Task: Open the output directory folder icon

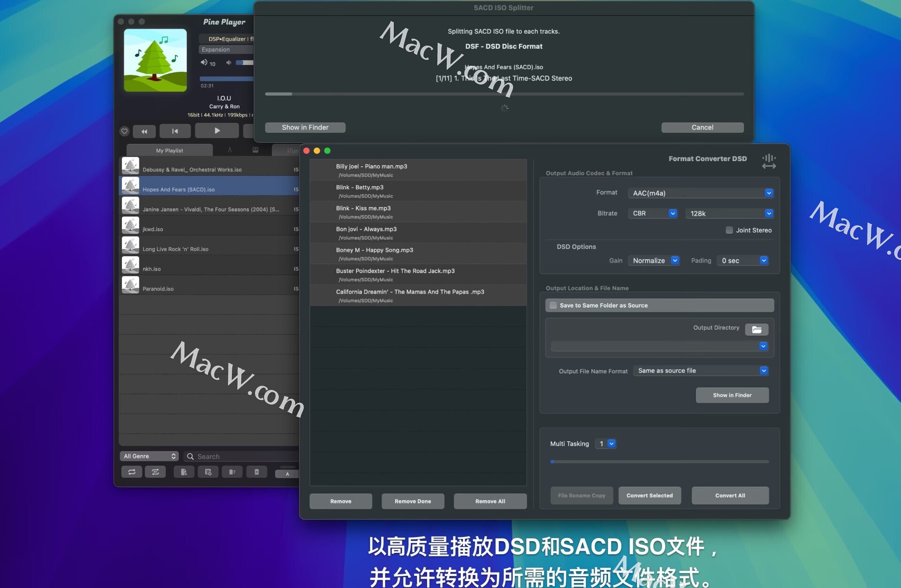Action: [756, 329]
